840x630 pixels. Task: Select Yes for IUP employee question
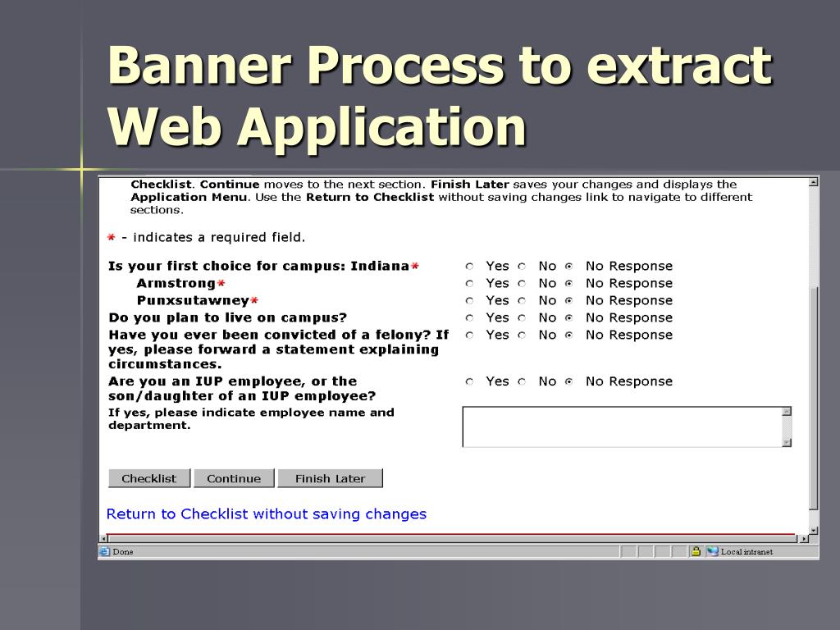(x=469, y=381)
